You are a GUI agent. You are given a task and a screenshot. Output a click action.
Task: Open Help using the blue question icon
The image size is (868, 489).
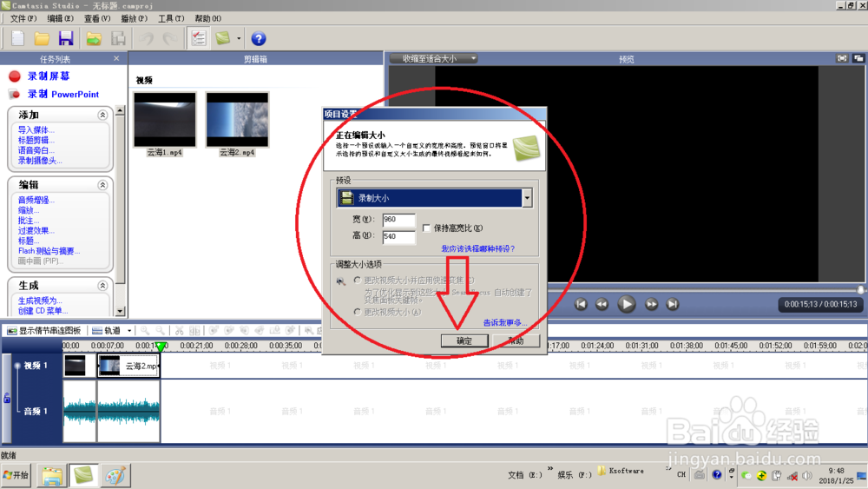pos(259,39)
